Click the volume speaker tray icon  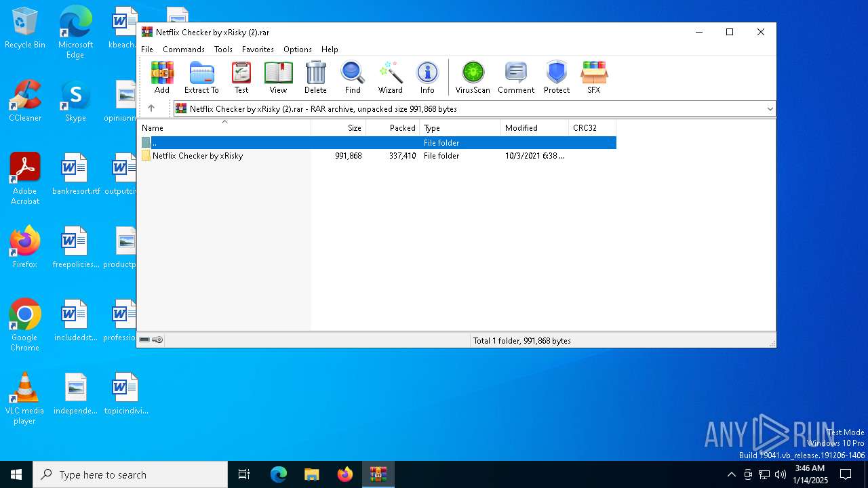click(781, 474)
